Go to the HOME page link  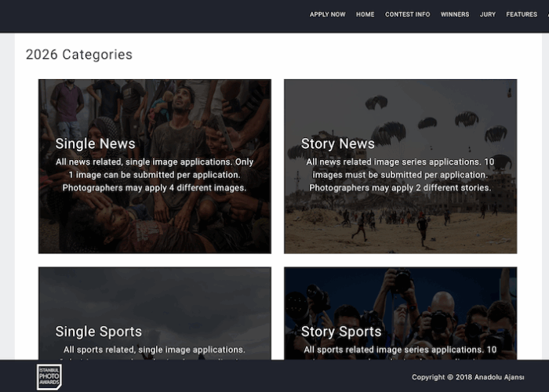[365, 14]
